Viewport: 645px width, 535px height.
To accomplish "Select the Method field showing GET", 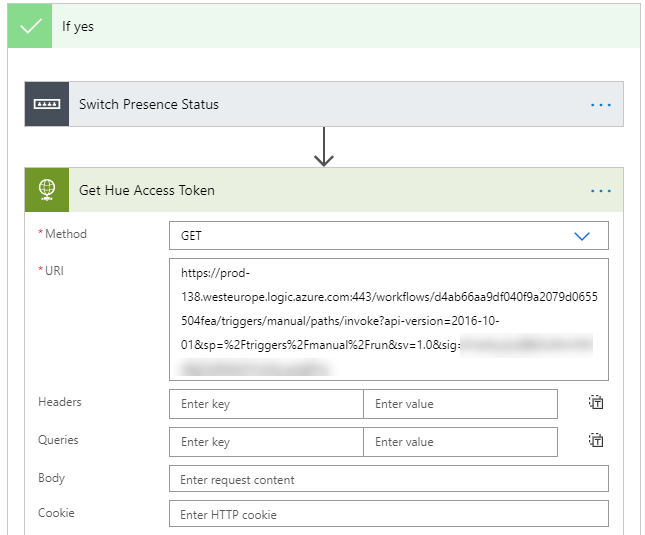I will (x=370, y=236).
